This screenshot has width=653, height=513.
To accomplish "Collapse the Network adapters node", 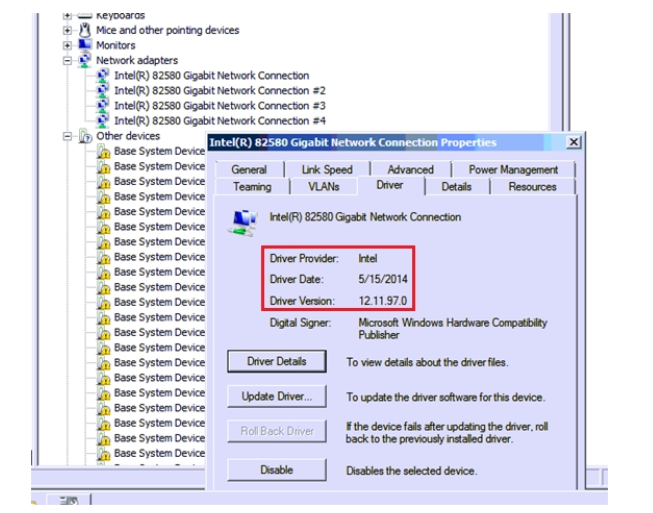I will pyautogui.click(x=67, y=61).
